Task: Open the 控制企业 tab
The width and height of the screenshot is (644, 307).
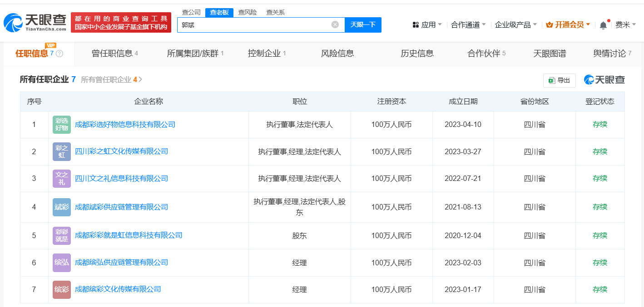Action: click(x=267, y=54)
